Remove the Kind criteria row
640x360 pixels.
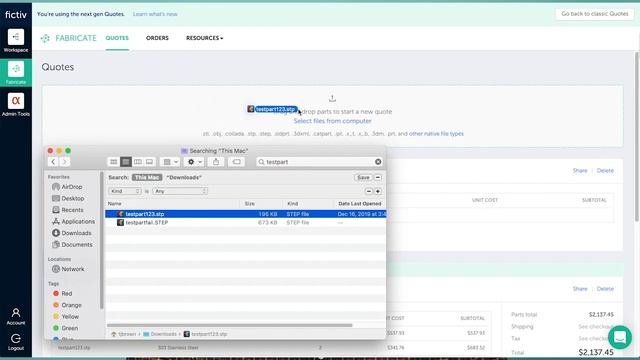tap(369, 191)
